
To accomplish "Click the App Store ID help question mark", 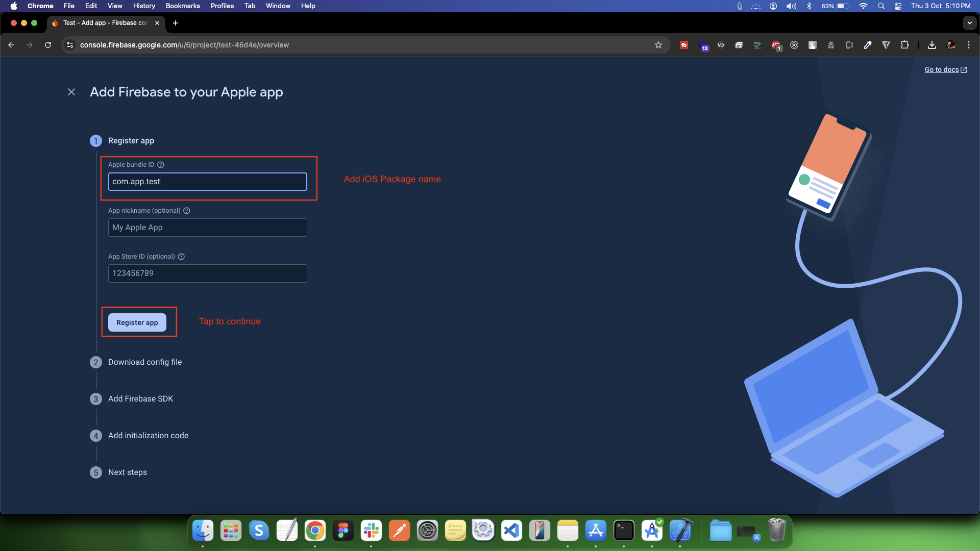I will pos(180,256).
